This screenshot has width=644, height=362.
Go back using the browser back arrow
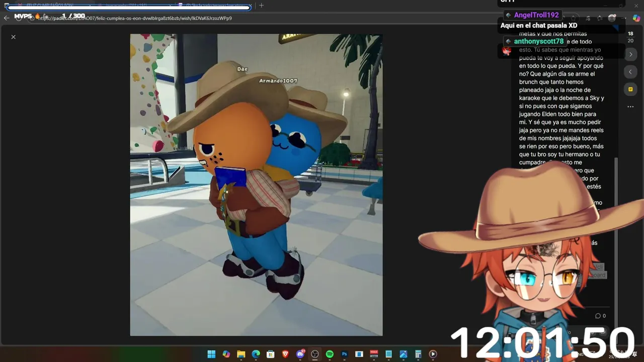pyautogui.click(x=7, y=18)
